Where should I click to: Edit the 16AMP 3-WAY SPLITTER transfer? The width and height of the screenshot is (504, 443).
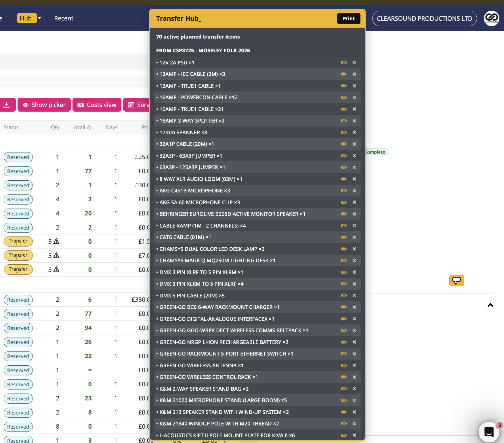point(344,121)
